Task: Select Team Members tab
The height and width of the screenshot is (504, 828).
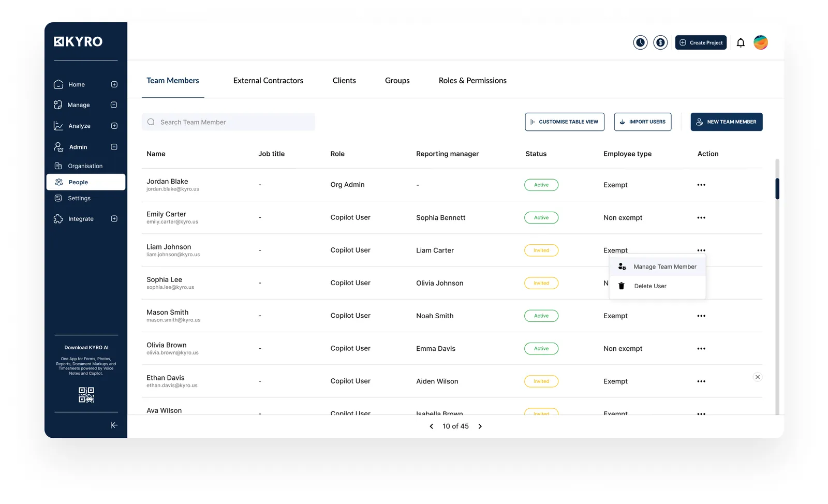Action: click(173, 80)
